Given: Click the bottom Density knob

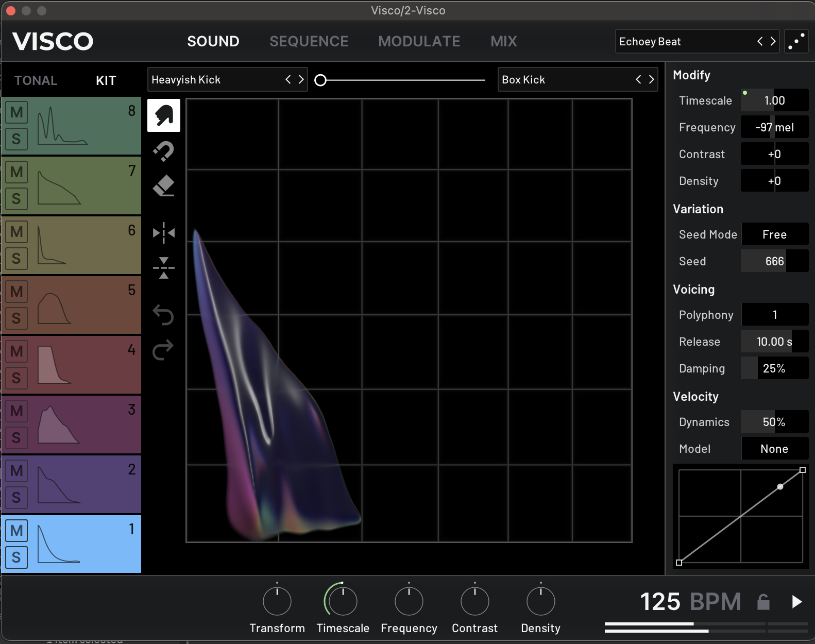Looking at the screenshot, I should coord(541,601).
